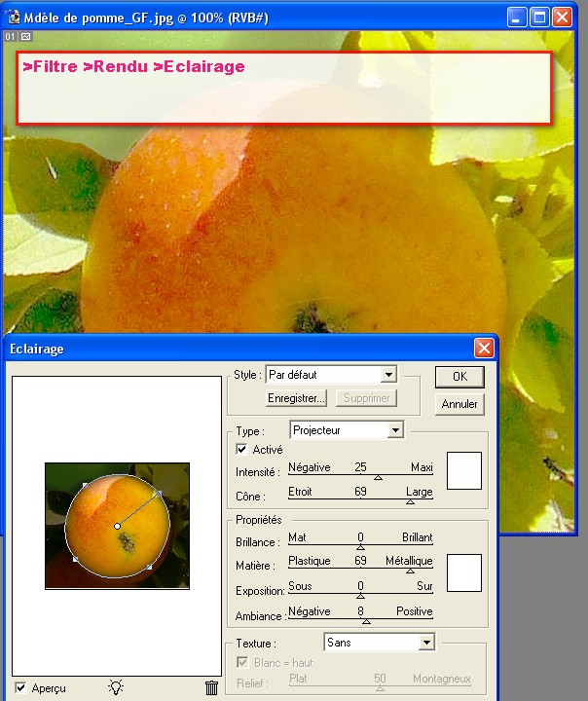Click the document icon in the title bar
Viewport: 588px width, 701px height.
tap(13, 18)
